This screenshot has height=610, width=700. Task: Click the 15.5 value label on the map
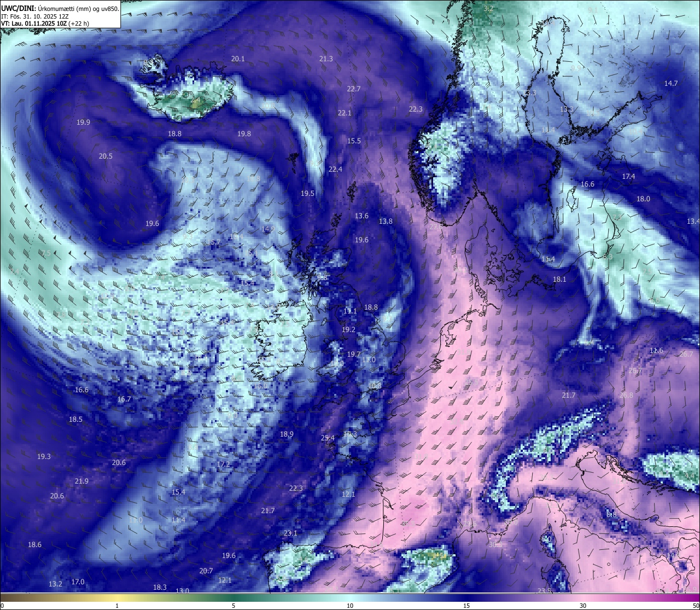click(x=354, y=141)
